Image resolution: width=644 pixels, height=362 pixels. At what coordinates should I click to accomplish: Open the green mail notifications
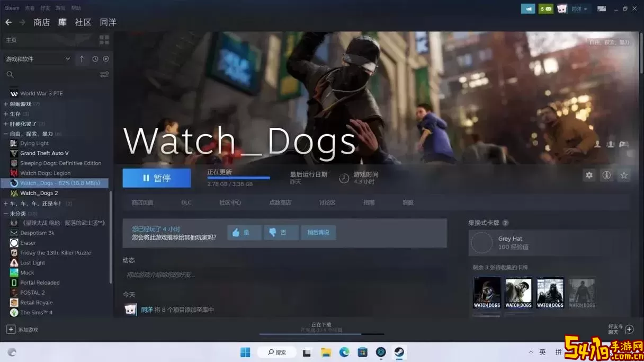(x=546, y=8)
